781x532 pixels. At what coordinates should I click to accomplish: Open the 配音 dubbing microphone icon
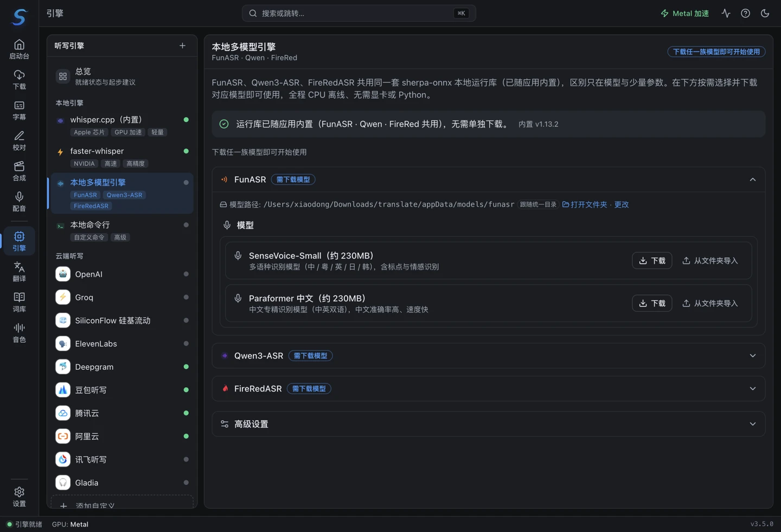click(x=19, y=201)
